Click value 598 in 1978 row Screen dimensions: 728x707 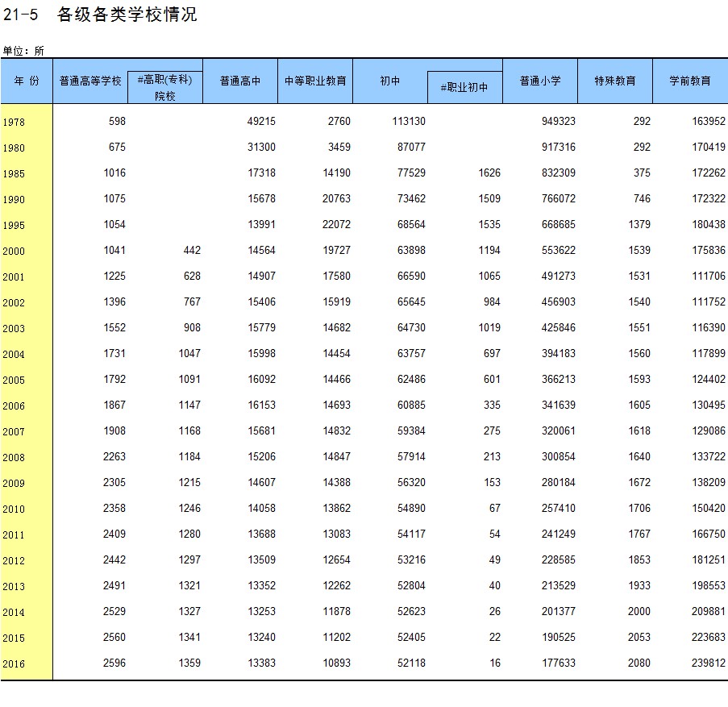pyautogui.click(x=117, y=121)
